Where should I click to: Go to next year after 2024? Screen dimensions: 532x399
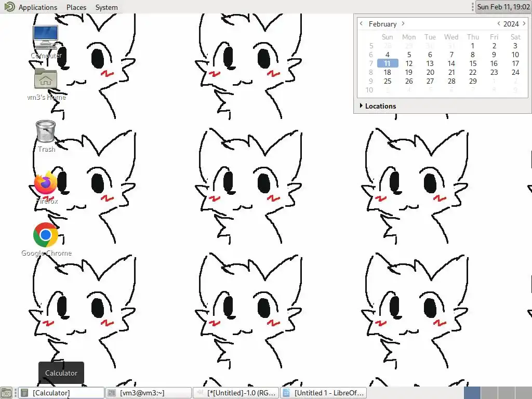[524, 23]
